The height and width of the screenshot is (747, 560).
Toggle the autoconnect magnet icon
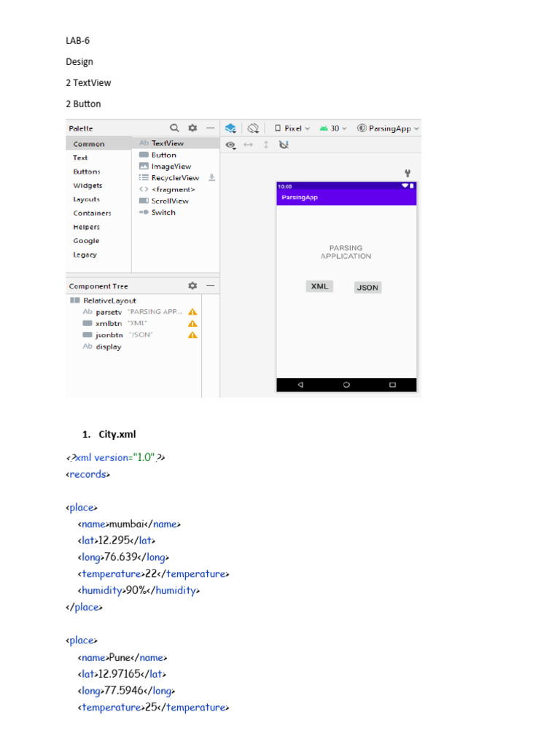(284, 144)
